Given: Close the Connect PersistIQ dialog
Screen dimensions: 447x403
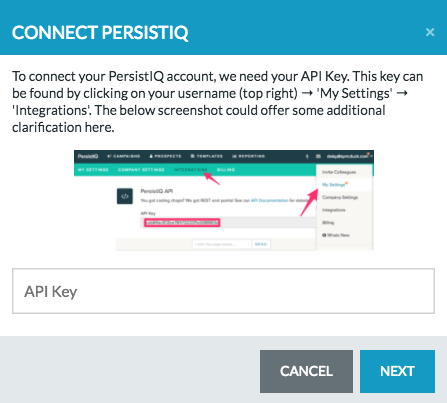Looking at the screenshot, I should (430, 32).
